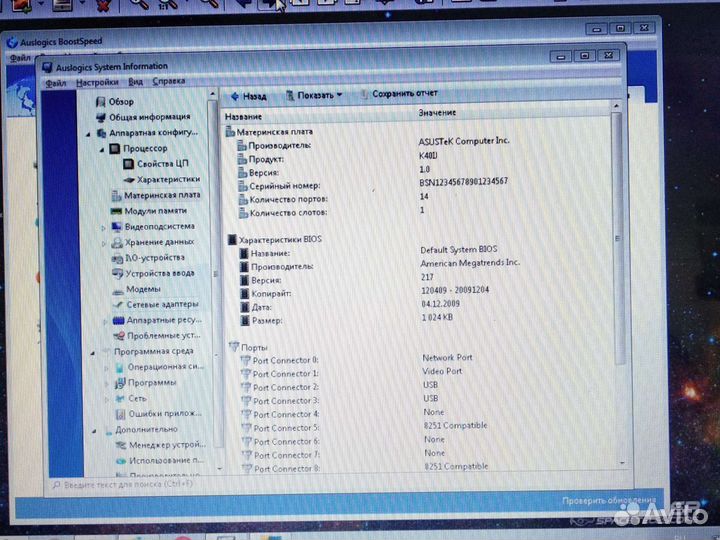Click details pane scroll down arrow
The width and height of the screenshot is (720, 540).
tap(622, 463)
